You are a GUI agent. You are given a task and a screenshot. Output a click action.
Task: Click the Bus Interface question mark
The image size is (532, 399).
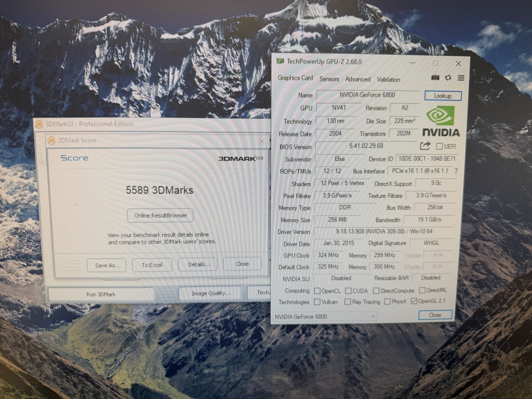(456, 171)
